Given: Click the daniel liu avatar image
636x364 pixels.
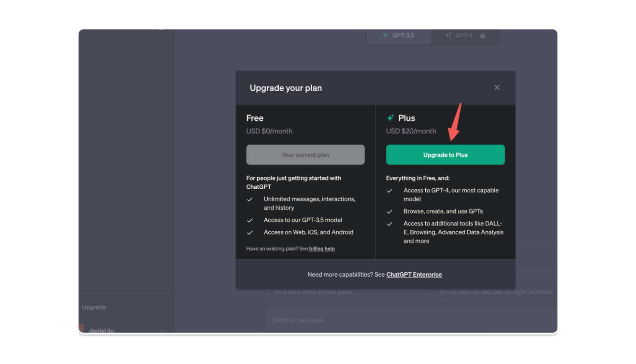Looking at the screenshot, I should (x=81, y=328).
